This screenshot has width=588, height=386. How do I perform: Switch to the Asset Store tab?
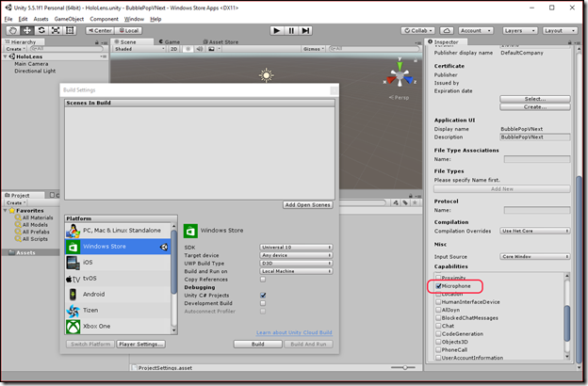click(220, 42)
